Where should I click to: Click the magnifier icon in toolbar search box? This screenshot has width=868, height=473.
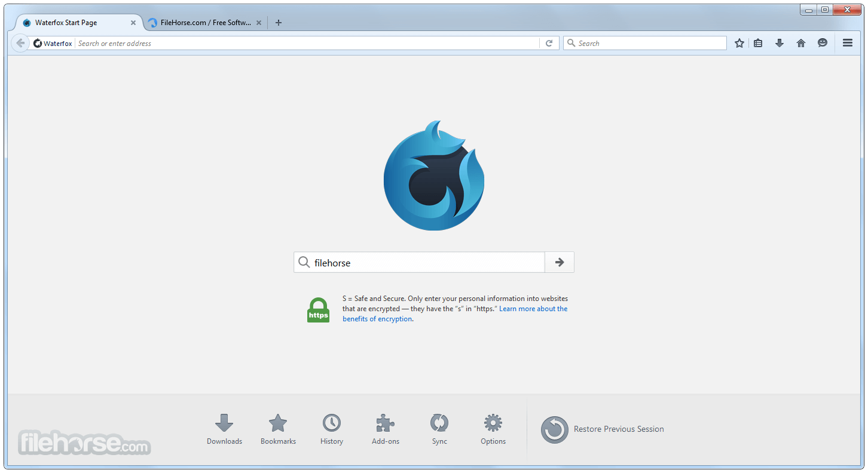[571, 43]
